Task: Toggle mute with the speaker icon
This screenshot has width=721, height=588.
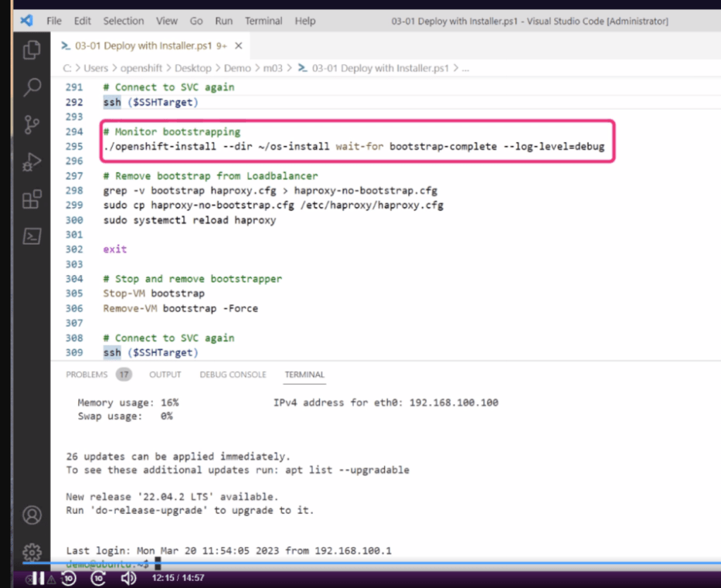Action: [128, 578]
